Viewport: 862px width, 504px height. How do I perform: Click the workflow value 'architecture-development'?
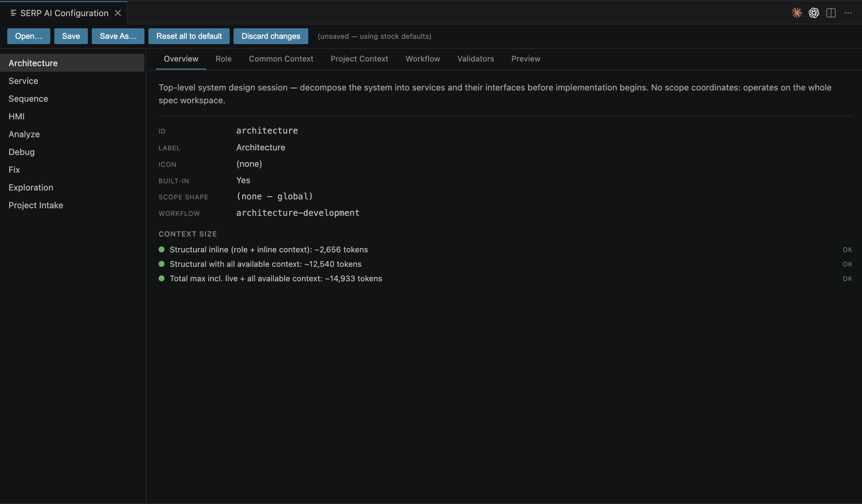click(x=298, y=213)
